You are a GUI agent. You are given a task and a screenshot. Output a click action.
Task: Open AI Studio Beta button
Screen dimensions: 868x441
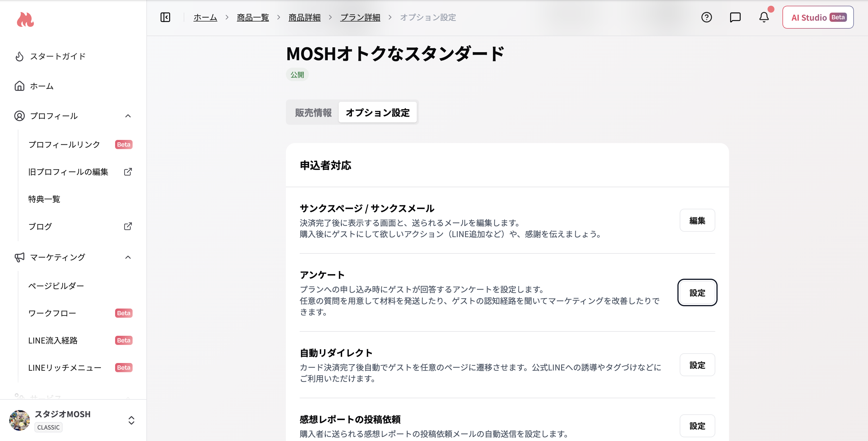point(818,17)
